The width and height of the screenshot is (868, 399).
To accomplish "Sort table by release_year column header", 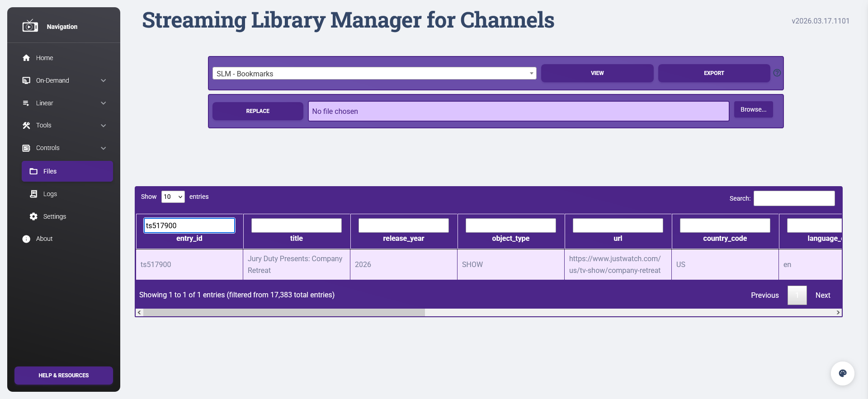I will (403, 239).
